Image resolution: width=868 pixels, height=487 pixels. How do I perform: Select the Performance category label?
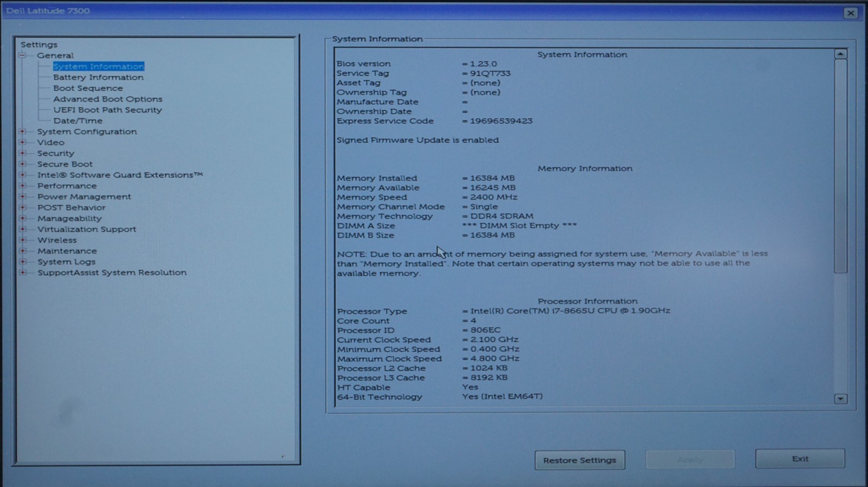[x=67, y=186]
